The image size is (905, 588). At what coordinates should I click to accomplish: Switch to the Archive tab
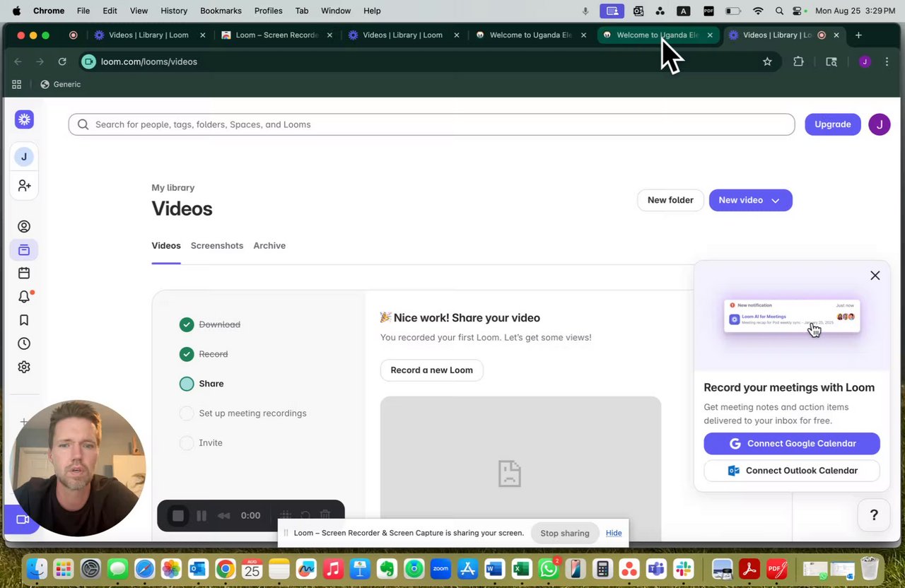[269, 245]
